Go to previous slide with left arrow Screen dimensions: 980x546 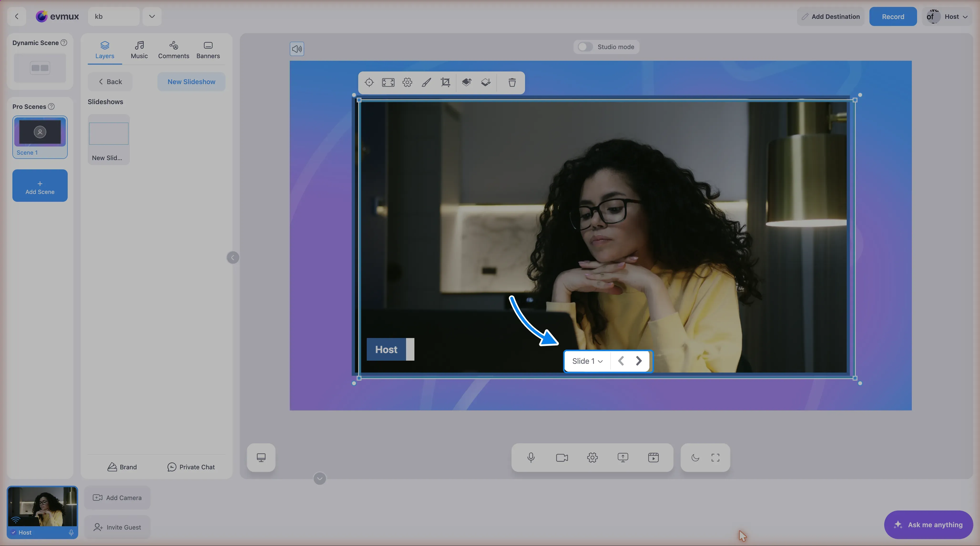tap(621, 361)
